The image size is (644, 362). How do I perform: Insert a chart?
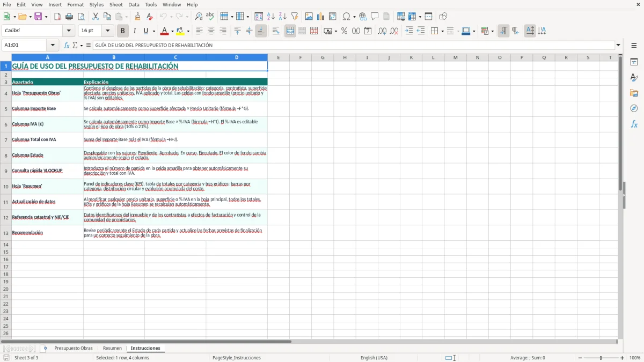click(x=321, y=17)
